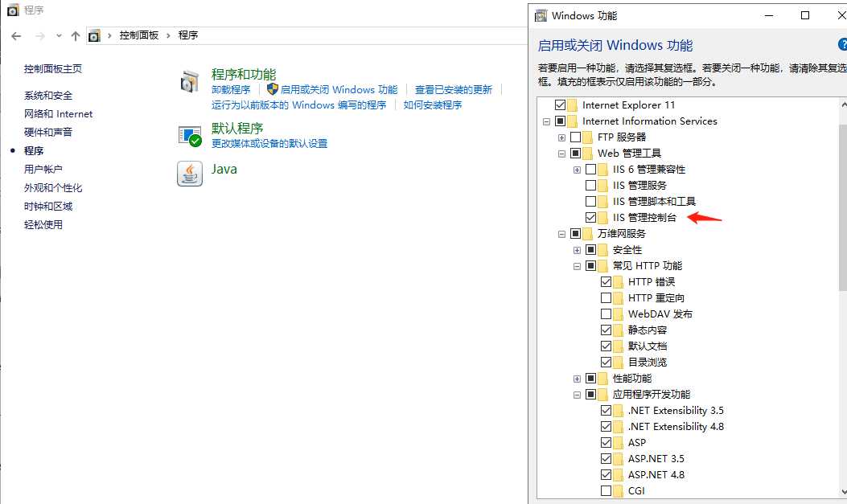Enable HTTP 重定向 checkbox

click(606, 298)
